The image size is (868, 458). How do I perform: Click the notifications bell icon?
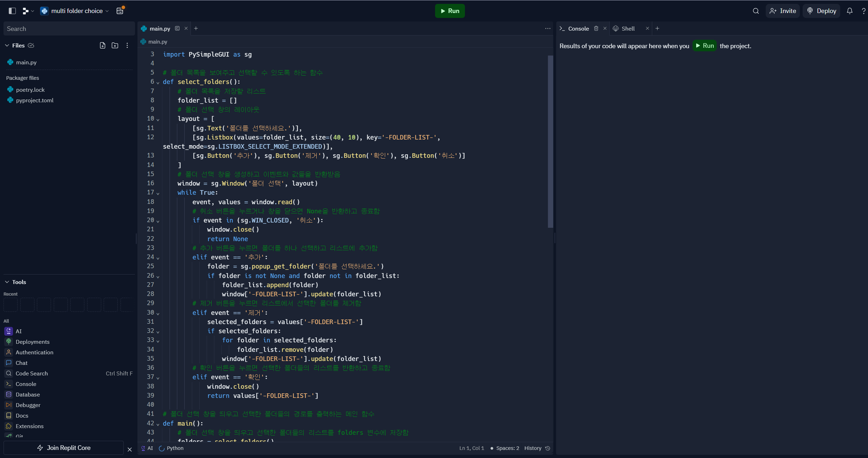click(849, 11)
